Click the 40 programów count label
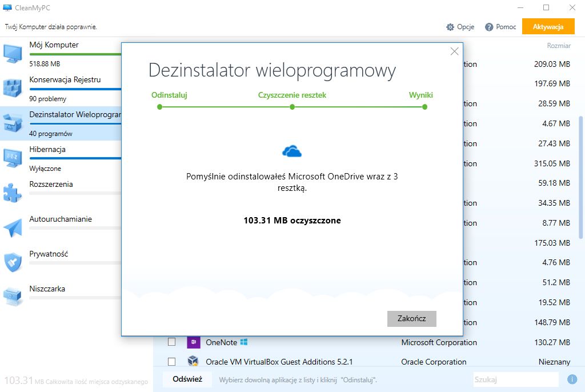 pos(51,134)
